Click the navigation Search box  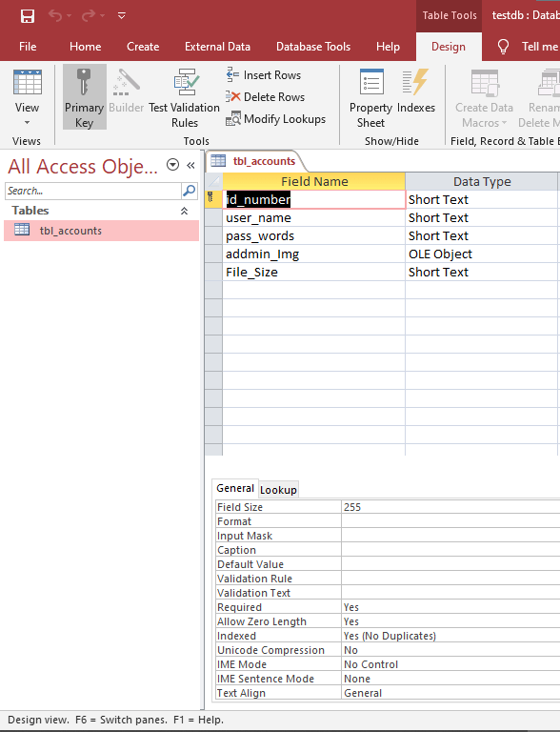pos(93,191)
